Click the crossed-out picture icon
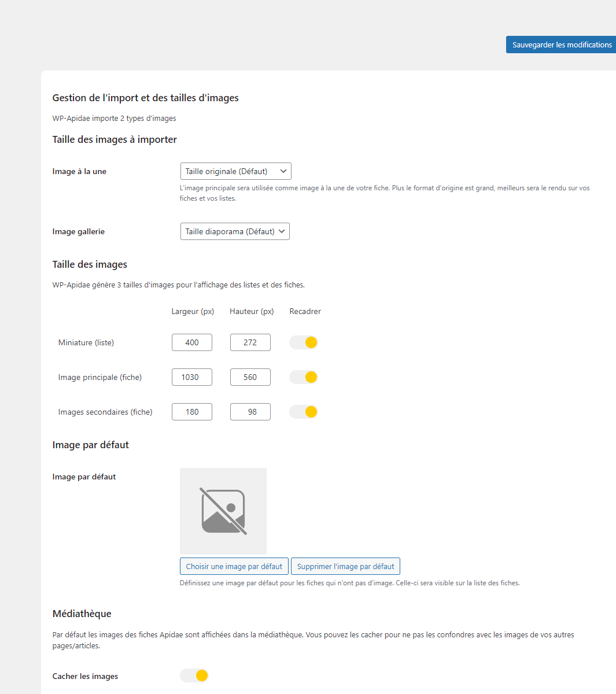 point(223,511)
